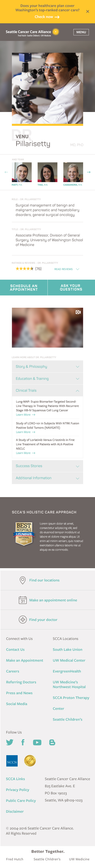The height and width of the screenshot is (868, 95).
Task: Dismiss the yellow healthcare plan banner
Action: (x=87, y=11)
